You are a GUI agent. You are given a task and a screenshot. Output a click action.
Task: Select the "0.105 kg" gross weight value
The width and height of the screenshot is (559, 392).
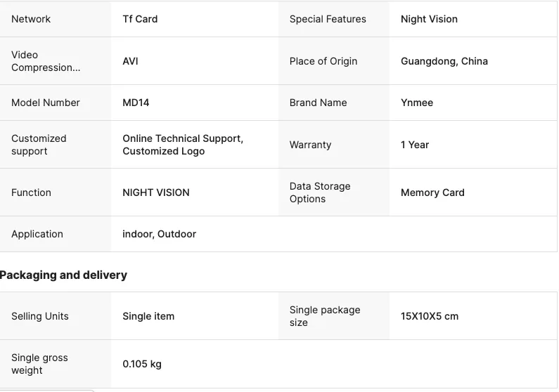(142, 364)
